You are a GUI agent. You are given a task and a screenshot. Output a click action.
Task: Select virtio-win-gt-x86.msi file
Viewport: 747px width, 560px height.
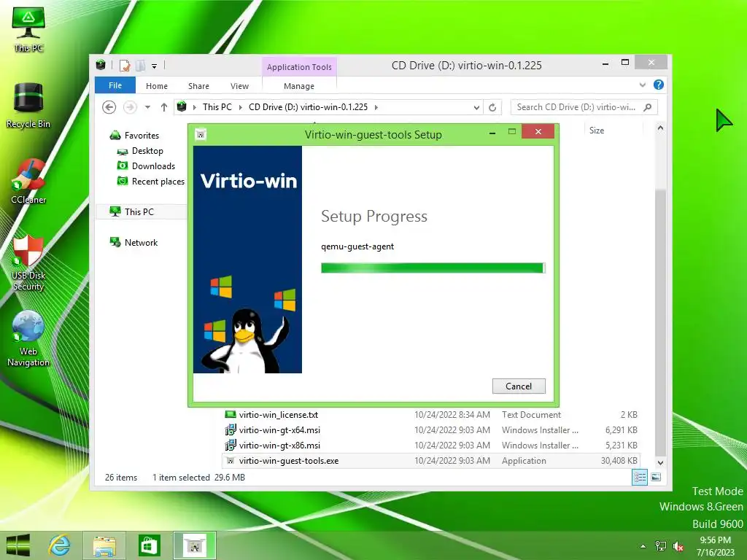(431, 446)
